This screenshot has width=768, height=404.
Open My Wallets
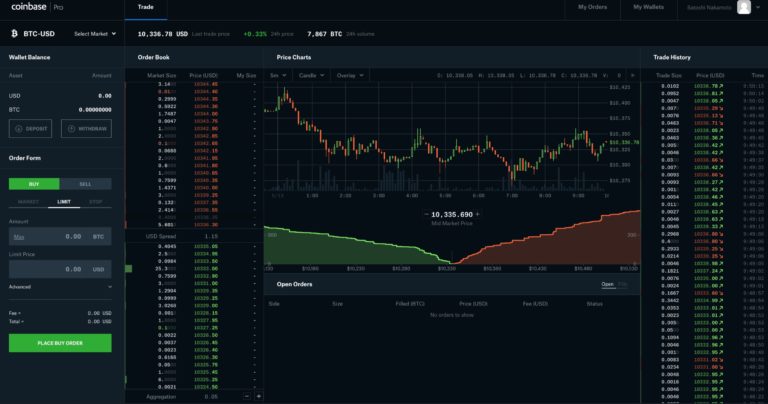[x=648, y=7]
